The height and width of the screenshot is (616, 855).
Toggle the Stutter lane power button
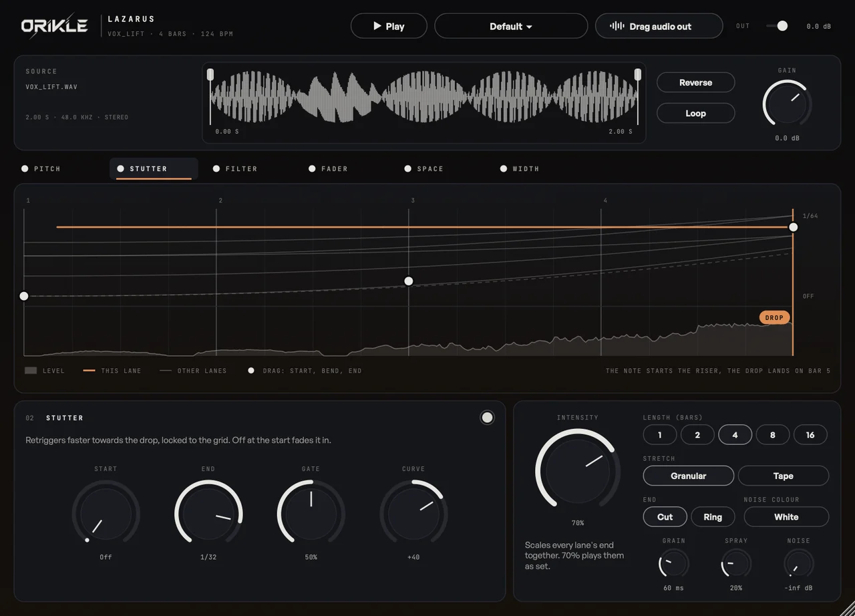pyautogui.click(x=488, y=418)
